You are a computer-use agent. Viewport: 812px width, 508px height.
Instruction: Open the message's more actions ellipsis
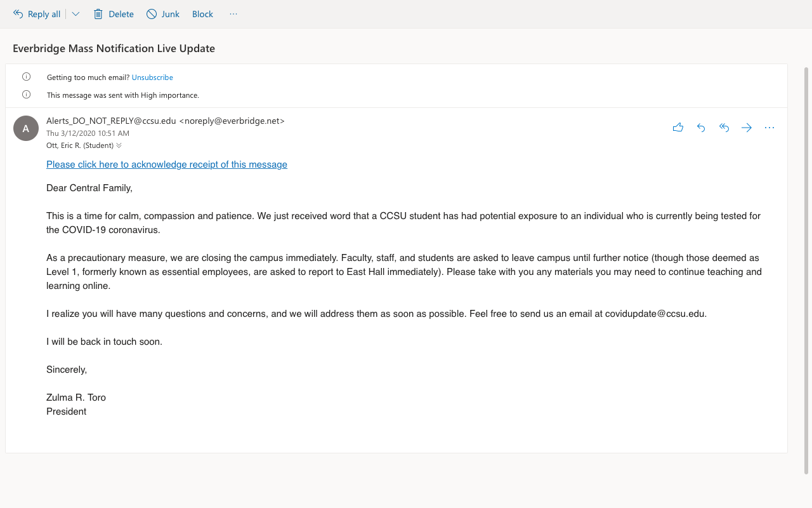point(769,128)
